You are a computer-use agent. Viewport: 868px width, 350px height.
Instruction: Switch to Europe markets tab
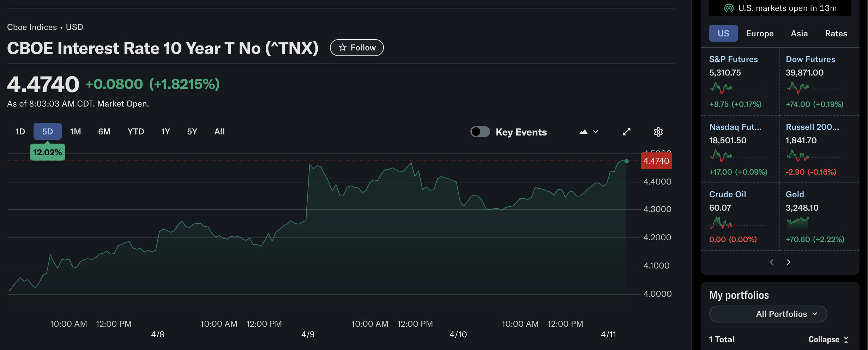pos(760,34)
